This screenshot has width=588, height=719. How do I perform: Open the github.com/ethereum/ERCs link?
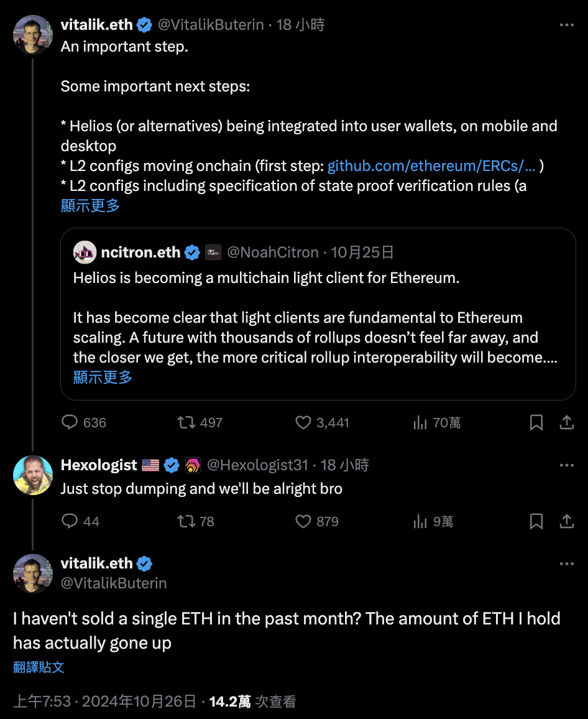pyautogui.click(x=431, y=166)
